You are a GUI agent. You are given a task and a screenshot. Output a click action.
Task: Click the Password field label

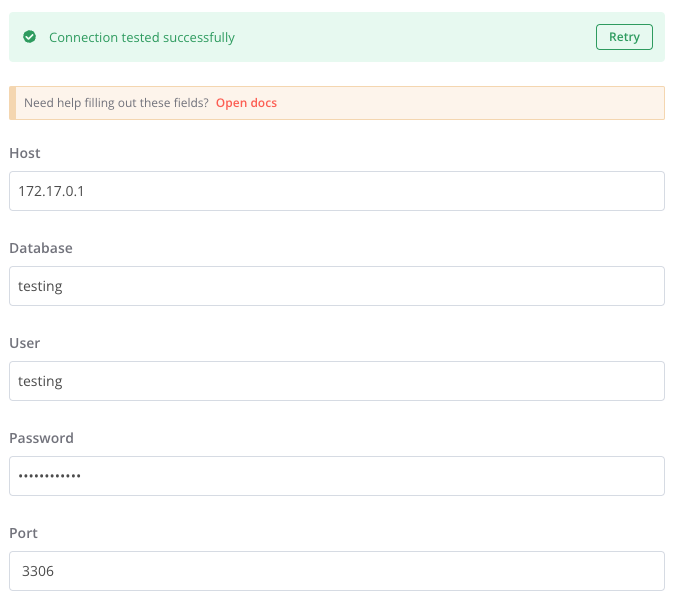[41, 438]
